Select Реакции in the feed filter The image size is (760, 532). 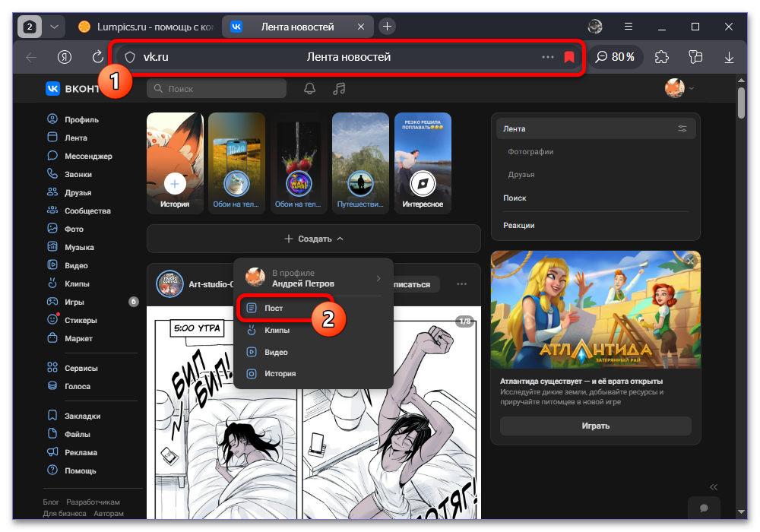(518, 225)
